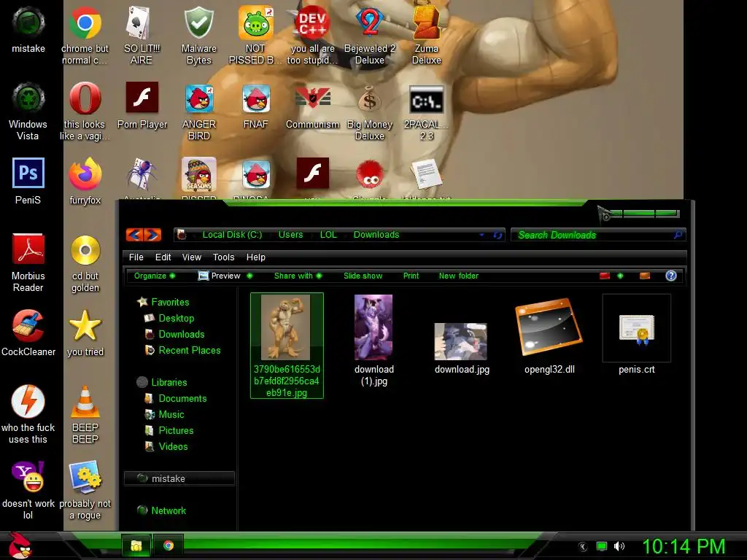Go back with the left arrow button

click(135, 235)
